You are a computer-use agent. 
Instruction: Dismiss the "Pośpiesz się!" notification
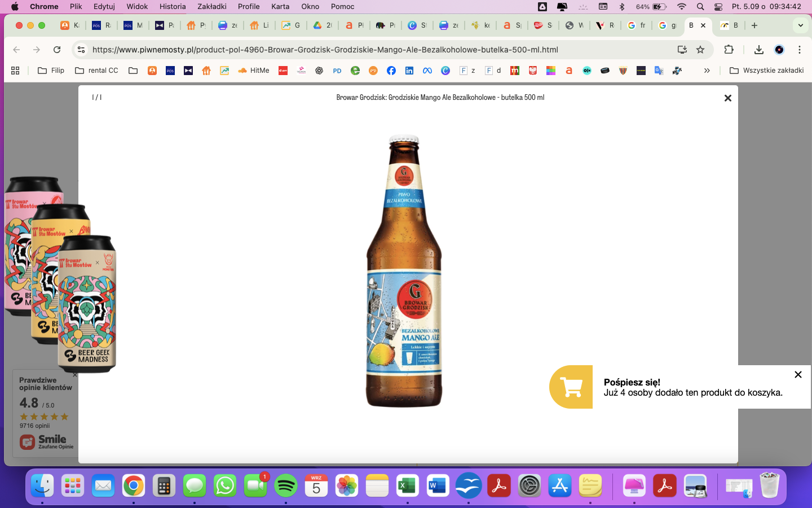coord(797,375)
